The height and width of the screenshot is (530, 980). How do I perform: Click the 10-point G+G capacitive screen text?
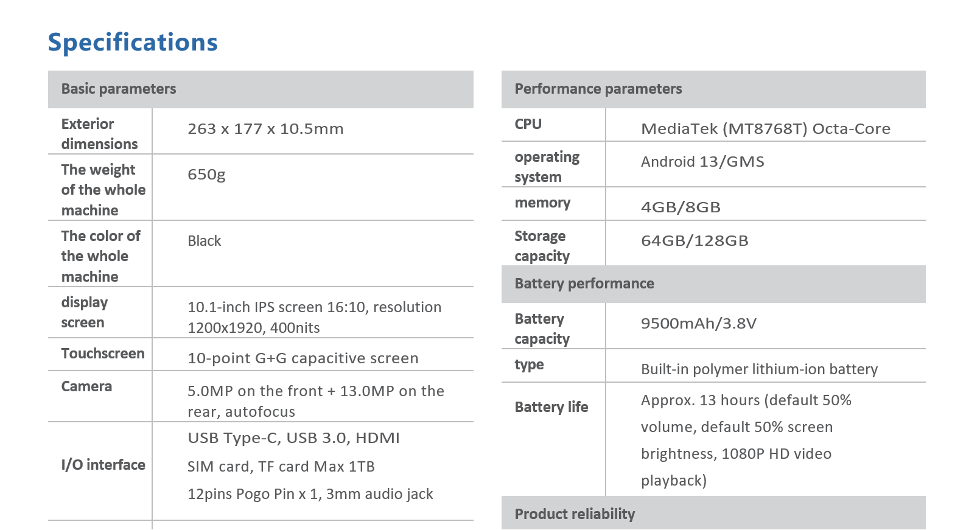303,358
